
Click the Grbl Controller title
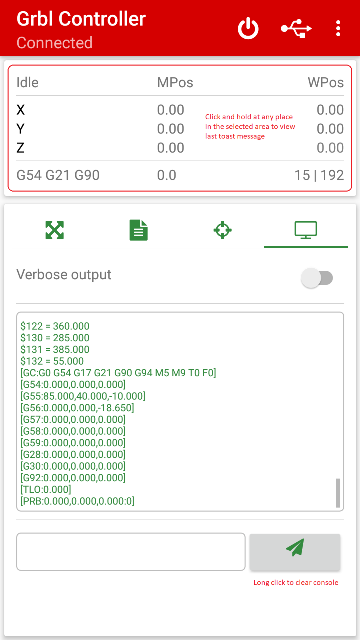coord(81,19)
